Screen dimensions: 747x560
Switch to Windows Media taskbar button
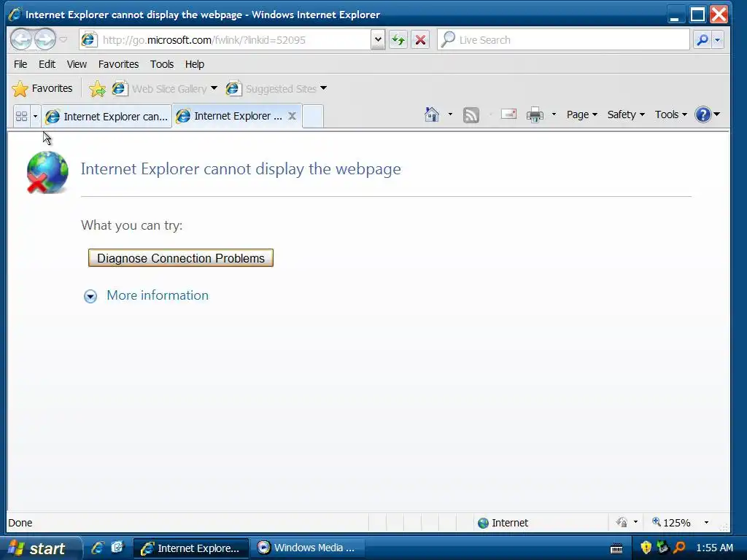click(308, 548)
